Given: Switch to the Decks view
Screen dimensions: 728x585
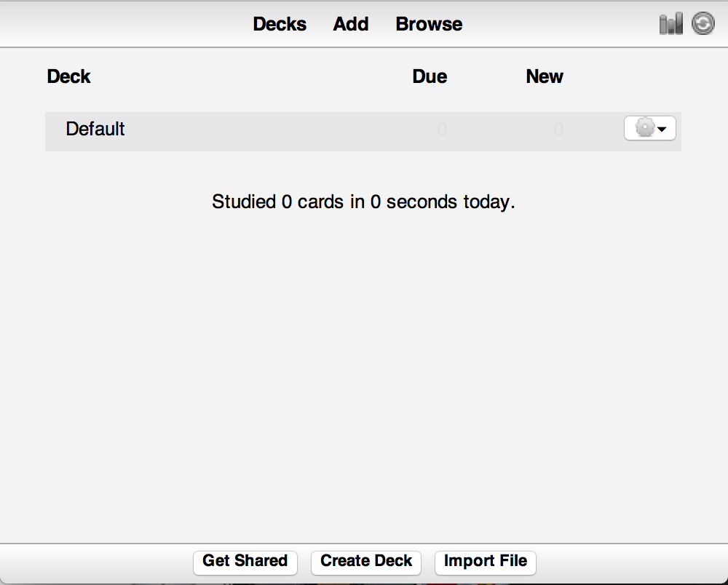Looking at the screenshot, I should pos(280,24).
